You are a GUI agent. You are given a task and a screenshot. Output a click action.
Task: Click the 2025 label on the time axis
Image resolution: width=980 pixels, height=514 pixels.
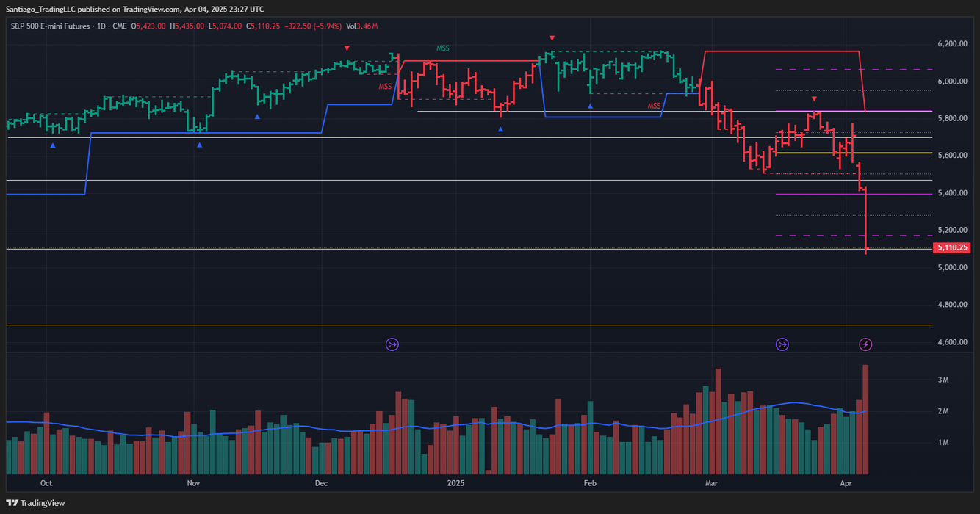[x=455, y=483]
